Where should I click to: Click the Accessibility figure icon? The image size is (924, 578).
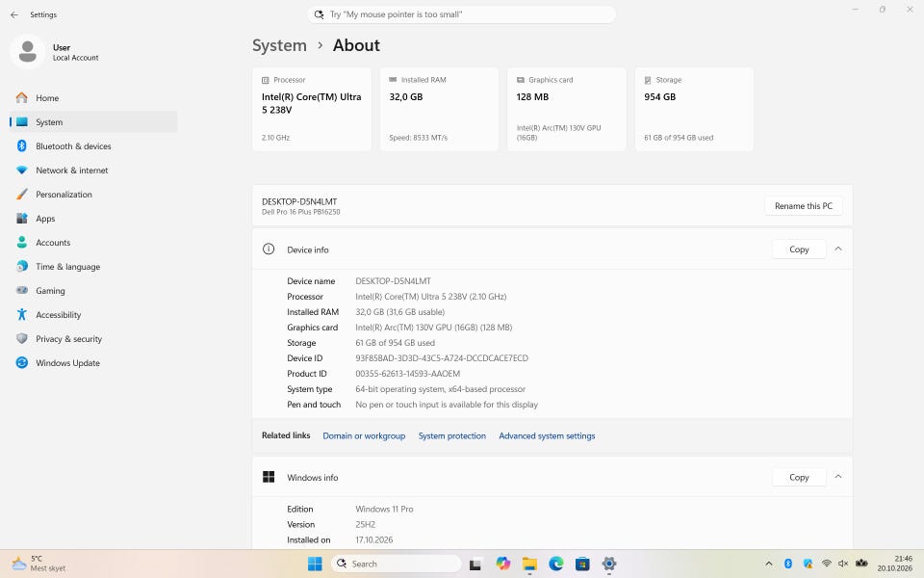point(22,315)
